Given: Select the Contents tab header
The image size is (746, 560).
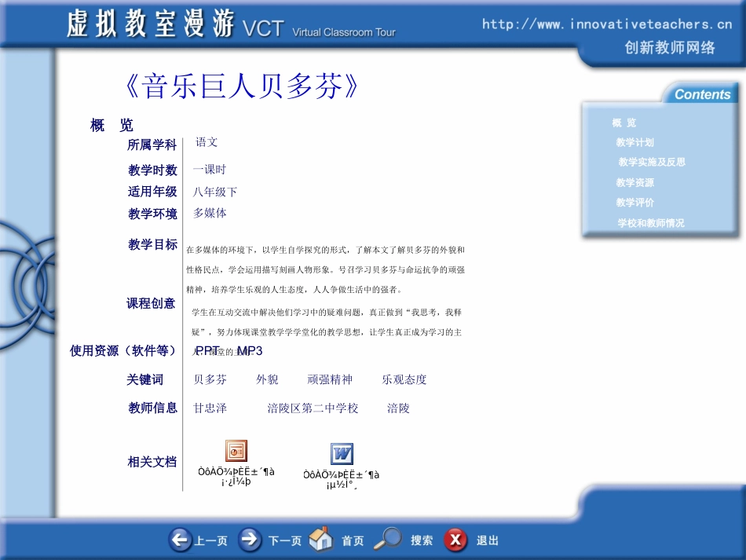Looking at the screenshot, I should click(x=702, y=94).
